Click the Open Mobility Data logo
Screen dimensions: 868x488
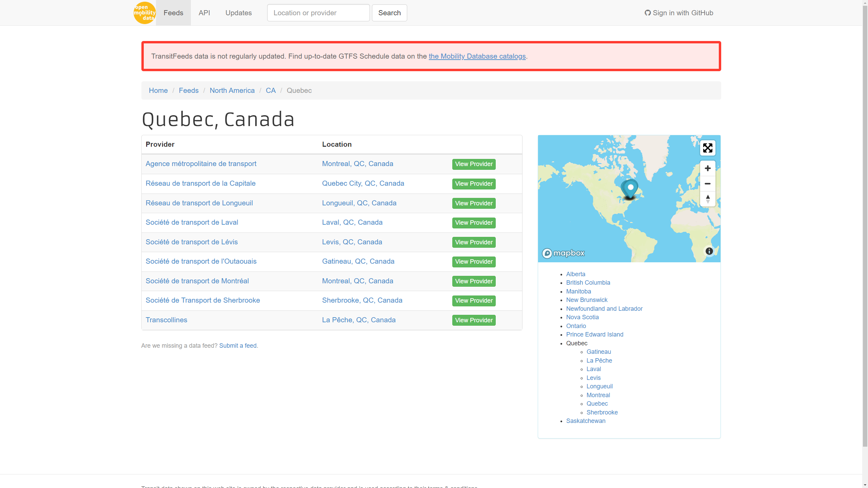click(144, 13)
